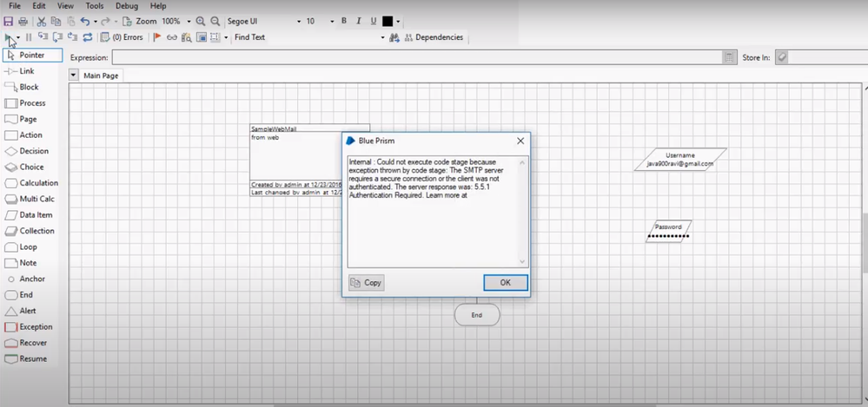Click the Print icon
This screenshot has width=868, height=407.
pyautogui.click(x=23, y=21)
